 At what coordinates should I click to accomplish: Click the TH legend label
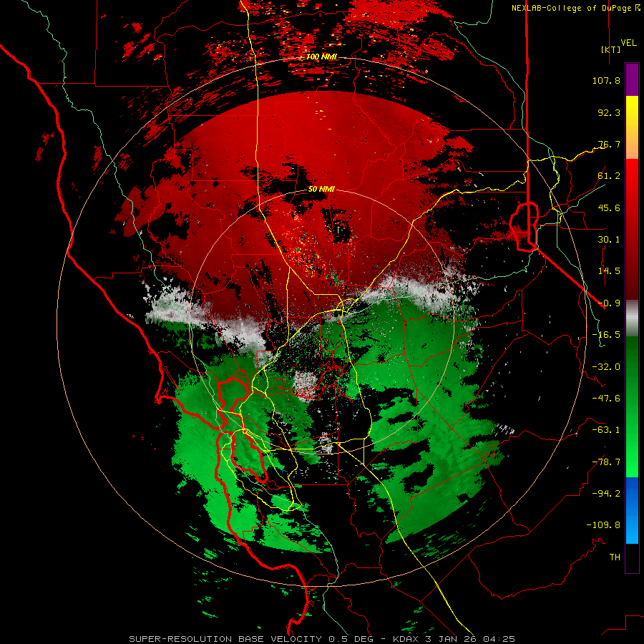(615, 557)
